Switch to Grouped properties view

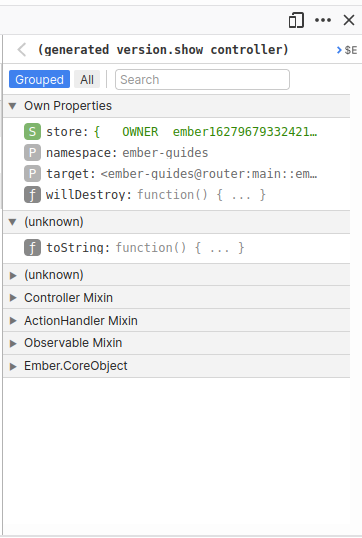coord(39,79)
